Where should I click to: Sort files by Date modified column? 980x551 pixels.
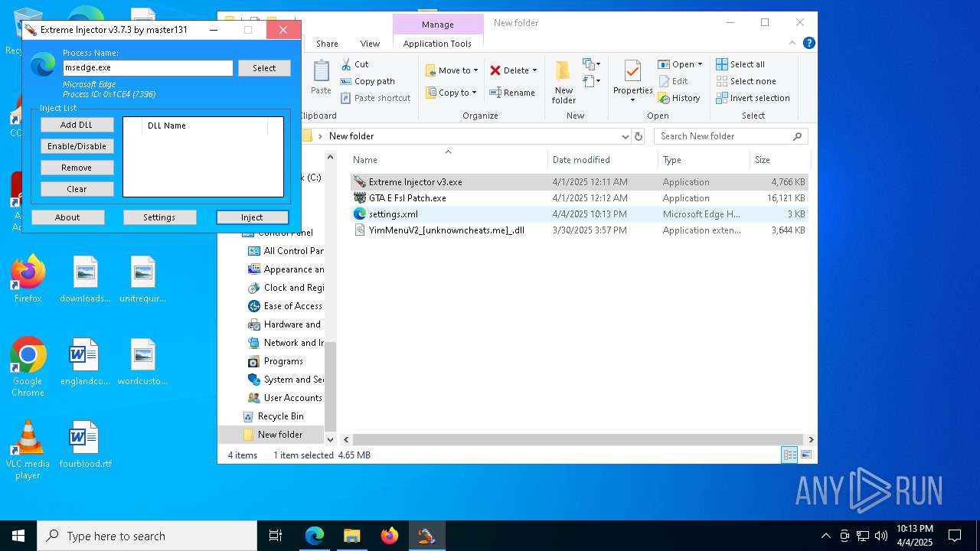pos(603,160)
